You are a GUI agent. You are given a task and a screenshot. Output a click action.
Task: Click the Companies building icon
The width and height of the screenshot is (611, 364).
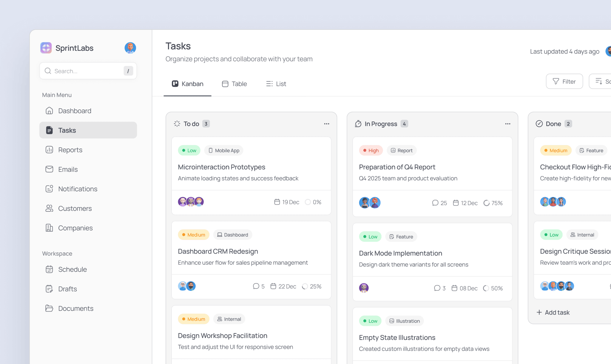49,228
